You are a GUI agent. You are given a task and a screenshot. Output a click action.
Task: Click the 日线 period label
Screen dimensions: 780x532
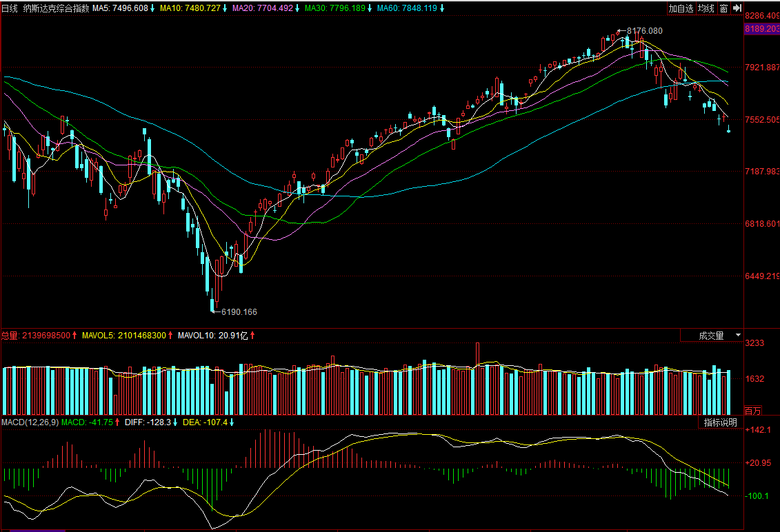tap(10, 8)
